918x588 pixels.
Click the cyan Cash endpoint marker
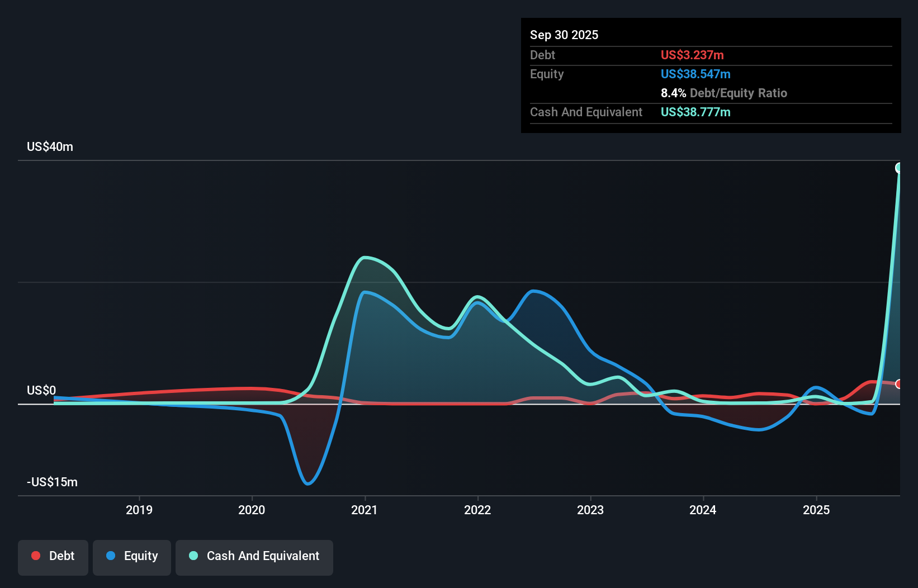coord(899,168)
